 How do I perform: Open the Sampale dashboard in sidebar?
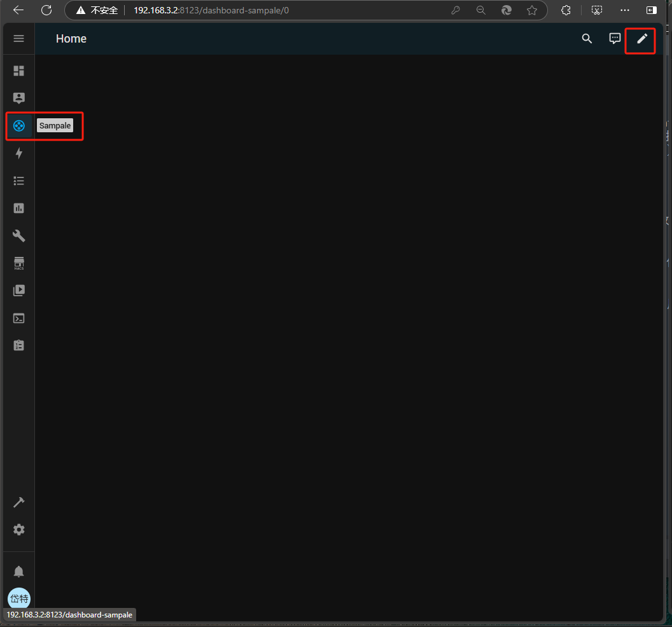click(19, 126)
